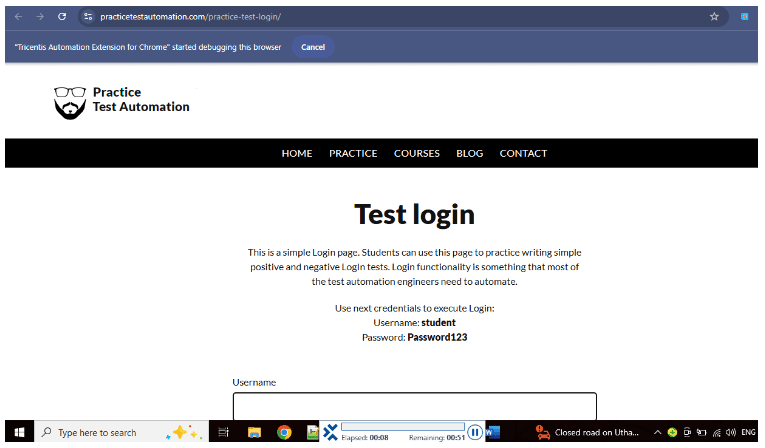Open File Explorer from the taskbar
765x448 pixels.
pyautogui.click(x=254, y=433)
